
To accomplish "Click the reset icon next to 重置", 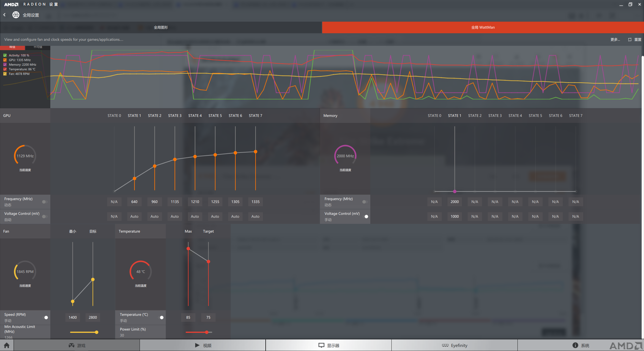I will pyautogui.click(x=630, y=40).
